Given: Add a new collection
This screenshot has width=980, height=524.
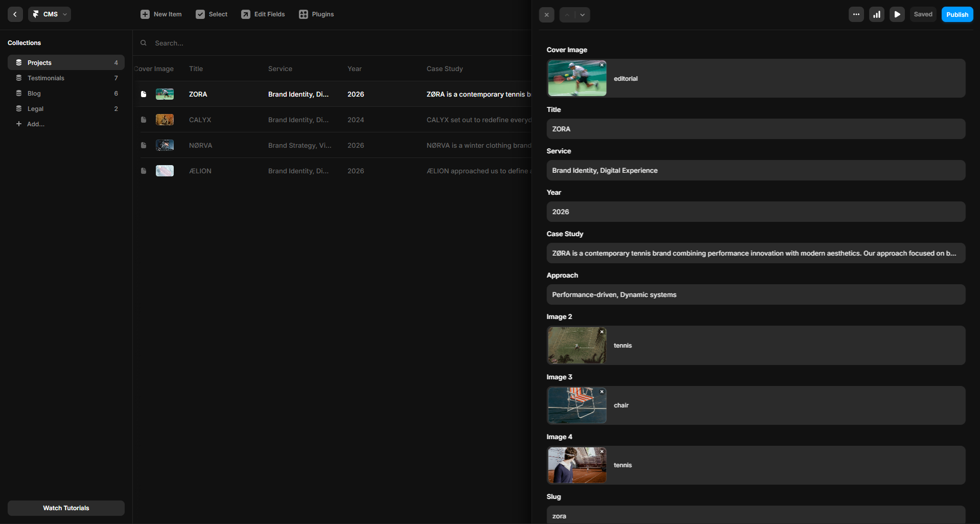Looking at the screenshot, I should (31, 124).
